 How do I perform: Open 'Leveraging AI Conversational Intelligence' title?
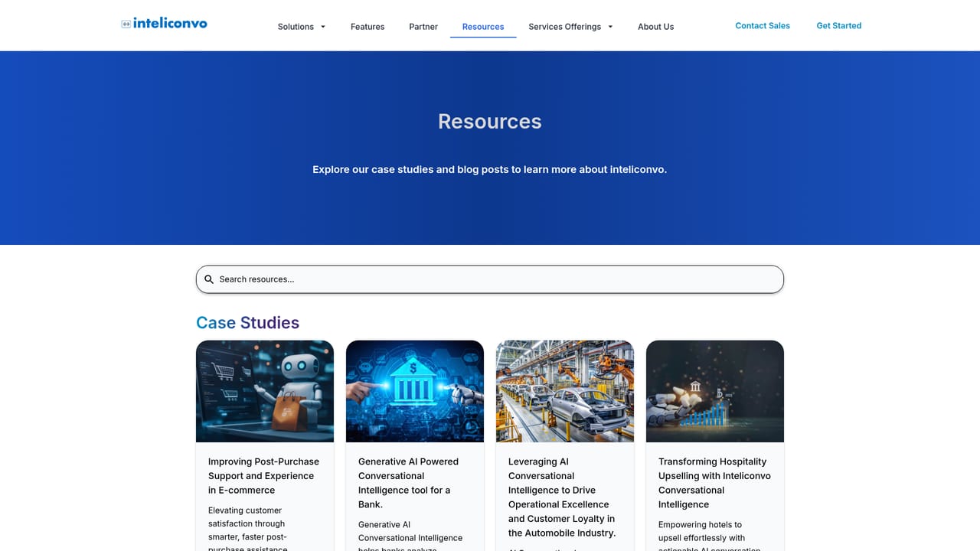point(562,497)
